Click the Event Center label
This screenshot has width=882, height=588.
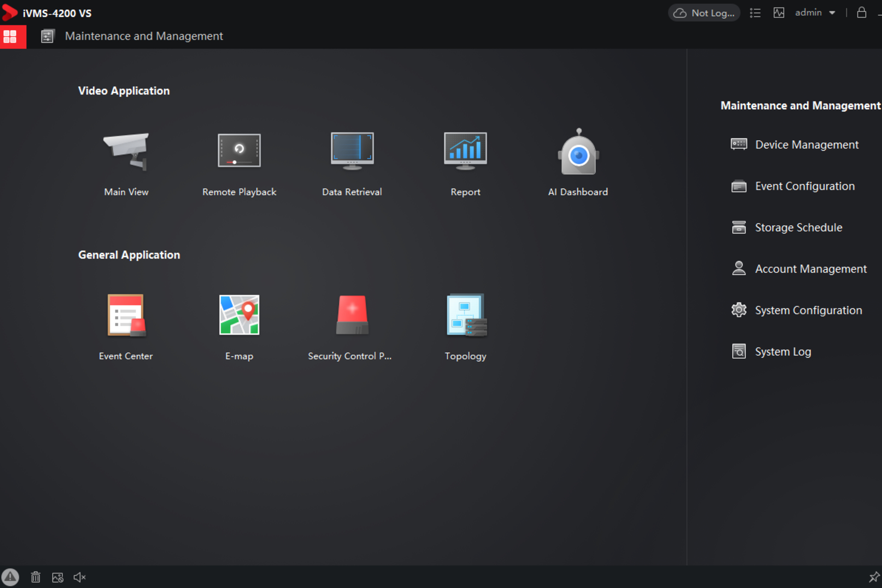coord(126,356)
